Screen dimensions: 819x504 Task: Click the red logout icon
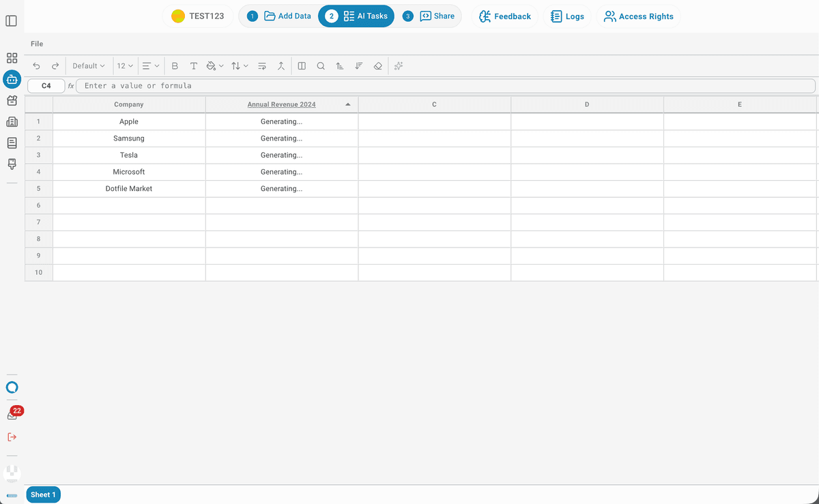click(x=12, y=436)
